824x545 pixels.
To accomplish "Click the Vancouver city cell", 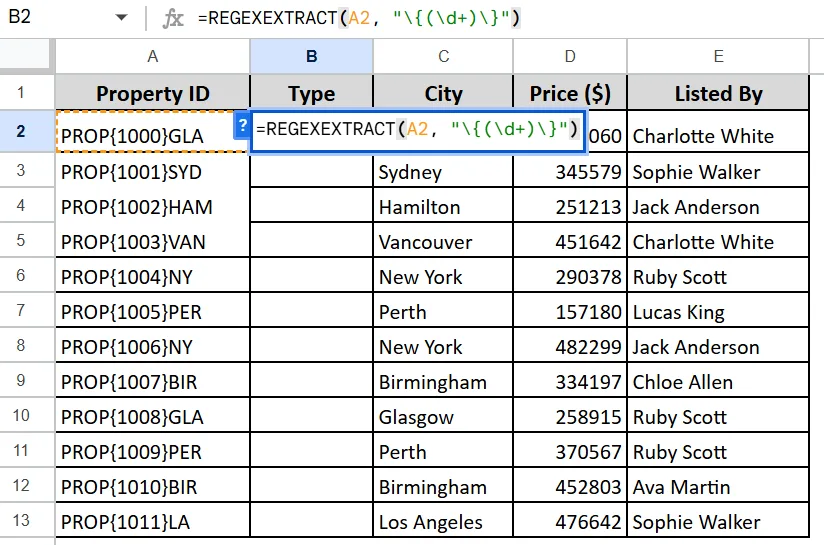I will 443,240.
